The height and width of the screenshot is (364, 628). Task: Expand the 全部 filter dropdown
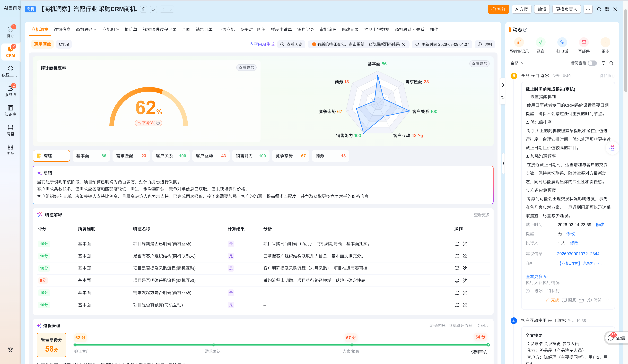(517, 63)
